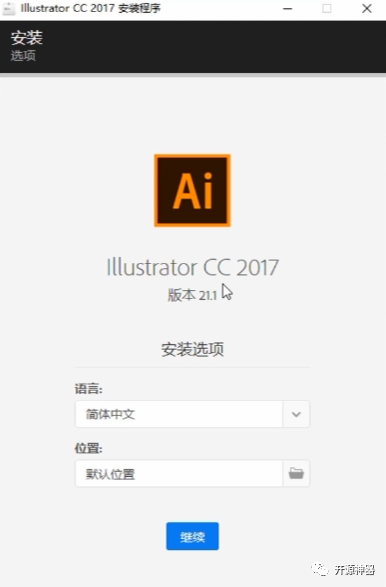Click the 版本 21.1 version text

tap(192, 295)
